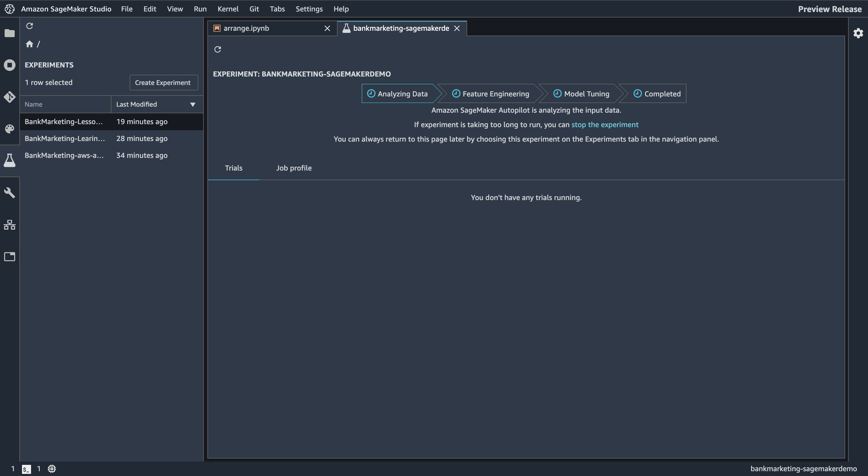Click the clock icon on Model Tuning step
Image resolution: width=868 pixels, height=476 pixels.
[x=557, y=93]
